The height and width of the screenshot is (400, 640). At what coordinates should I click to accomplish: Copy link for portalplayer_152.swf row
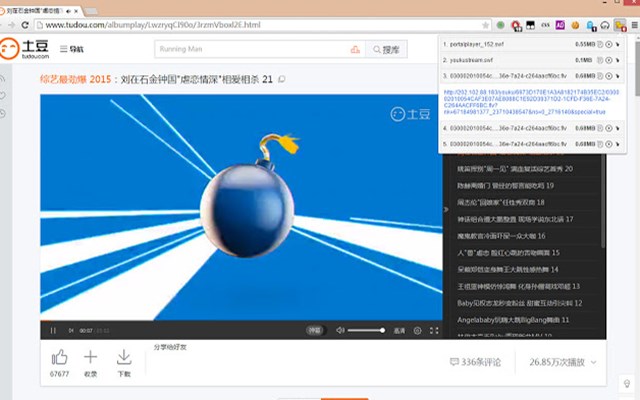click(600, 44)
